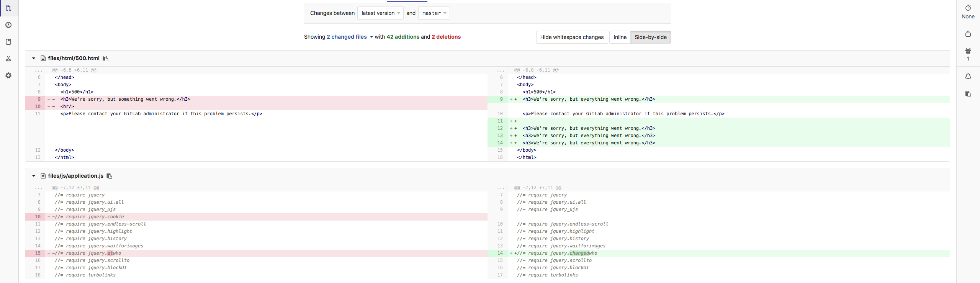The width and height of the screenshot is (980, 283).
Task: Expand the 2 changed files list
Action: 350,37
